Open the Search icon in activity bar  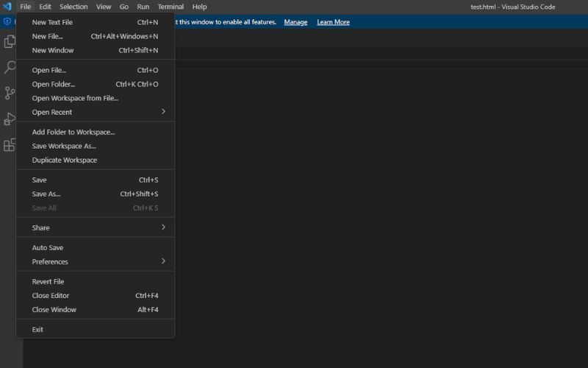click(10, 67)
